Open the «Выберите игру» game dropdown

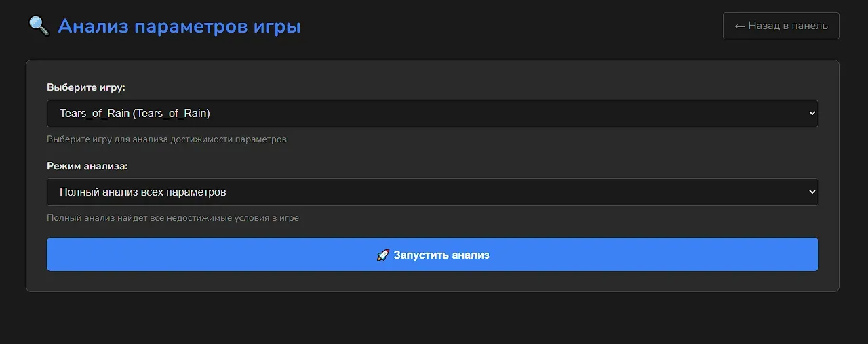[432, 114]
